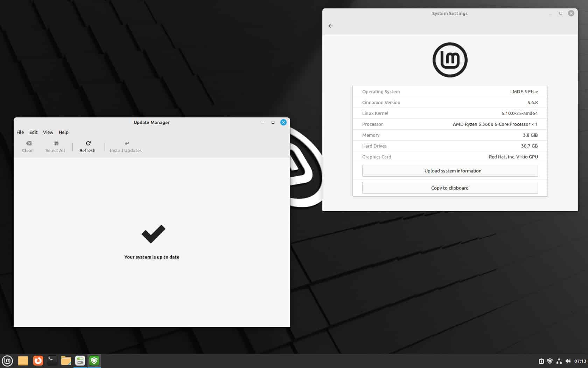
Task: Open the File menu in Update Manager
Action: pos(20,132)
